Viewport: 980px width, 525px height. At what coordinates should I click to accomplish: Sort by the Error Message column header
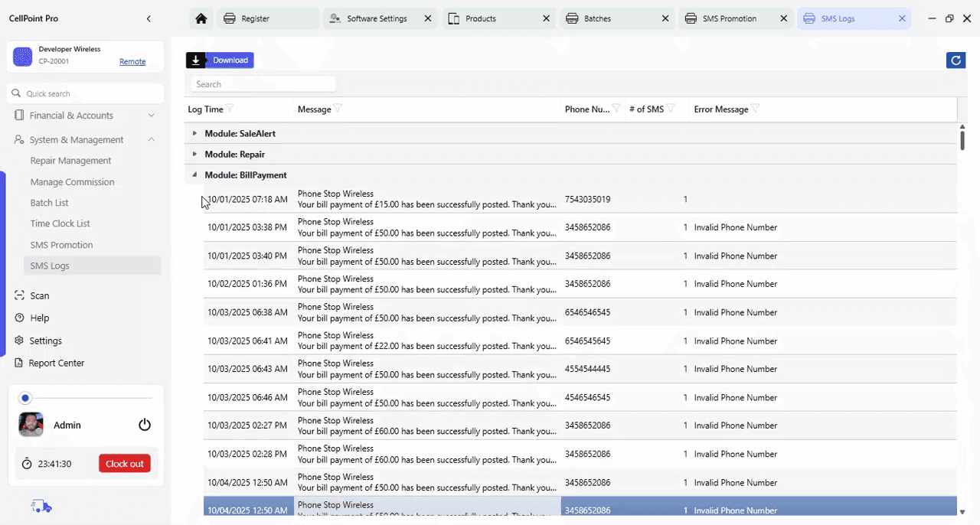click(721, 109)
